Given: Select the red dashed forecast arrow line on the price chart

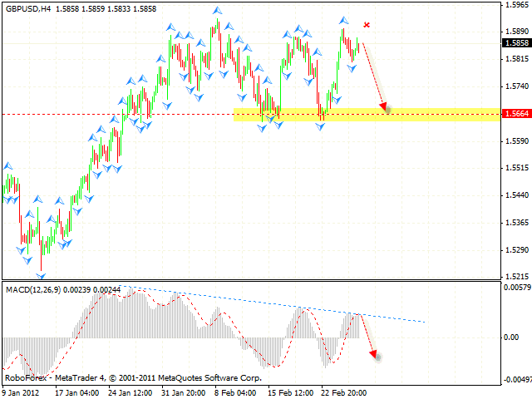Looking at the screenshot, I should 373,75.
